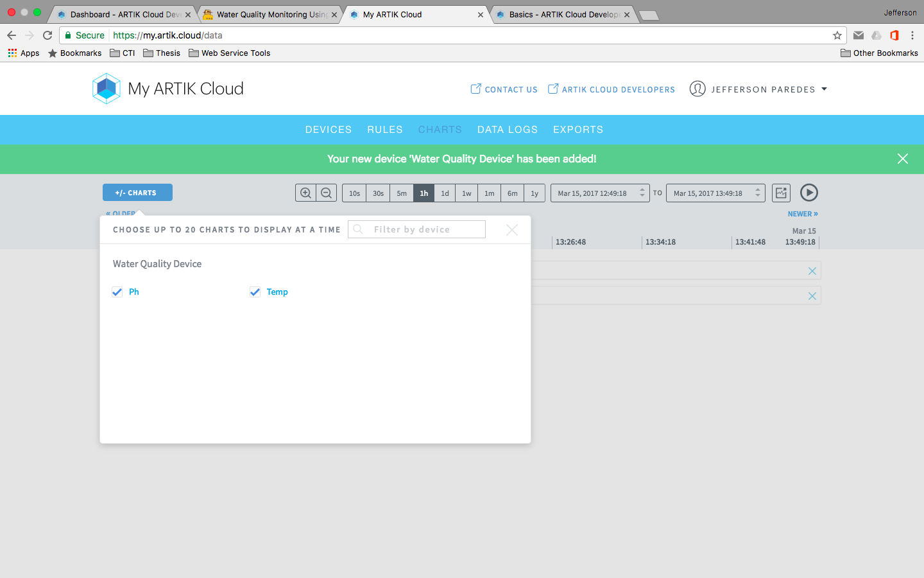Screen dimensions: 924x578
Task: Select the 1w time range
Action: click(466, 193)
